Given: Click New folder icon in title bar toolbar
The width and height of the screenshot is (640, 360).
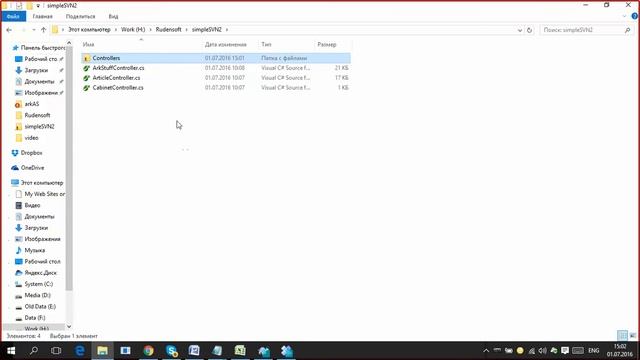Looking at the screenshot, I should [x=29, y=6].
